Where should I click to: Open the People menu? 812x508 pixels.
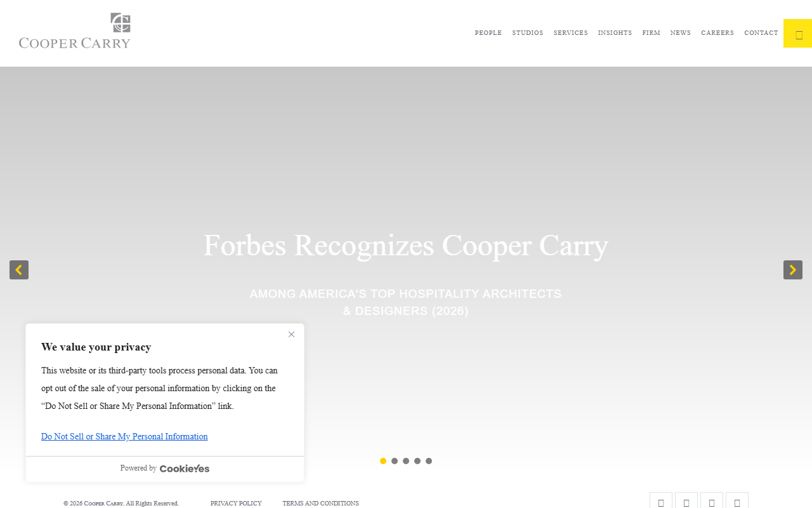coord(488,33)
